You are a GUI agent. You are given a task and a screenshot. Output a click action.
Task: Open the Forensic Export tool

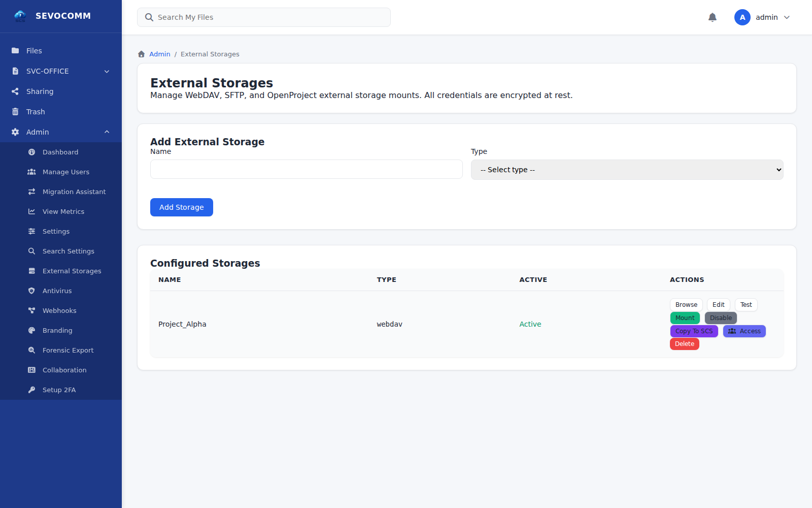[68, 350]
